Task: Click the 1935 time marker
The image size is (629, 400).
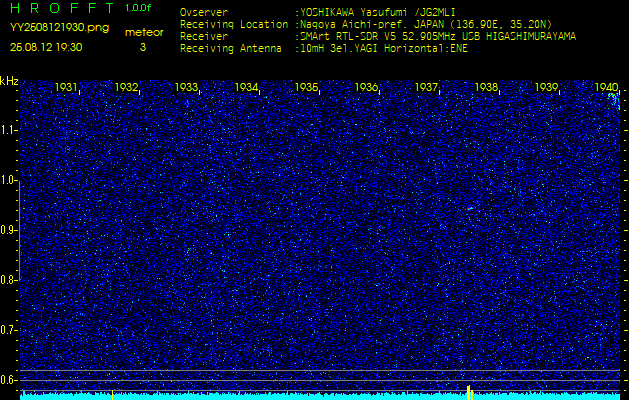Action: [x=306, y=87]
